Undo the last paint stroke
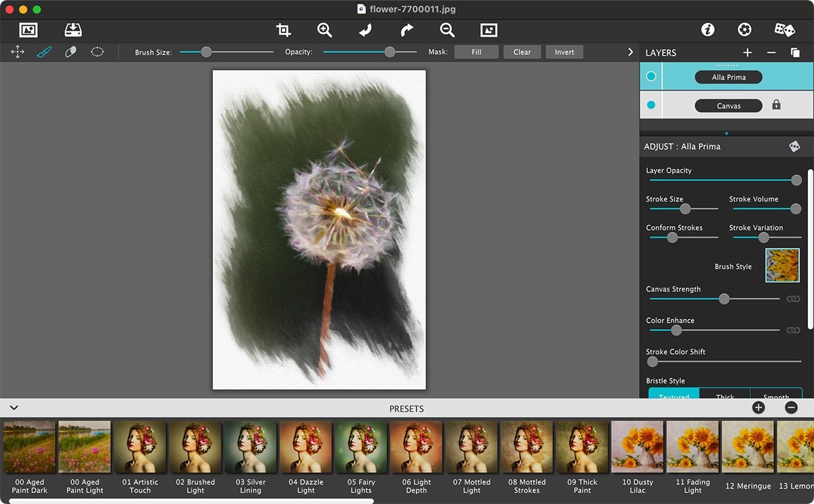The image size is (814, 504). click(364, 30)
